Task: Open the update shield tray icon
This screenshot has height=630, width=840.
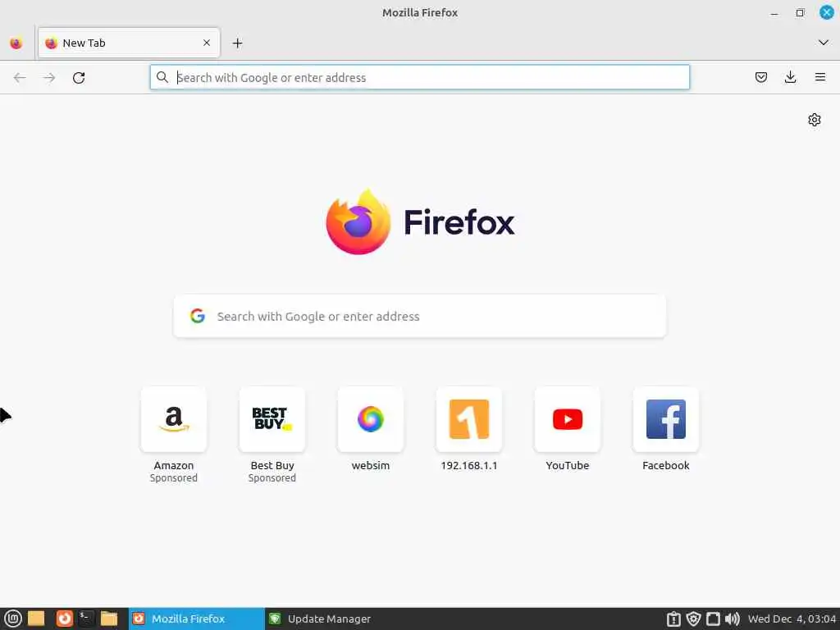Action: click(693, 619)
